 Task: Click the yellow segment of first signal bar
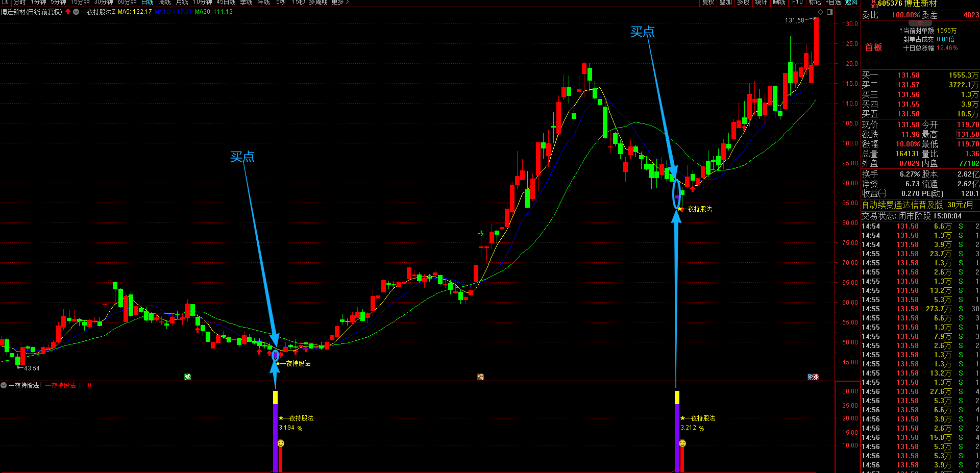click(x=275, y=397)
